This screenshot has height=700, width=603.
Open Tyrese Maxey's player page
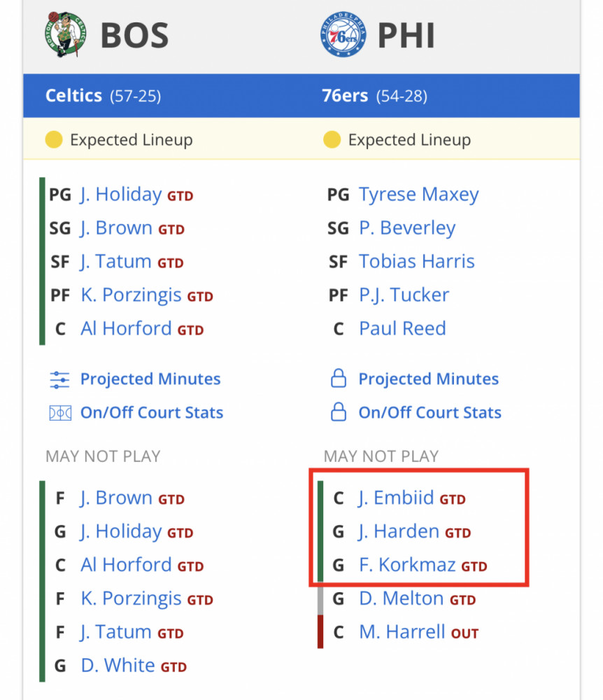419,195
